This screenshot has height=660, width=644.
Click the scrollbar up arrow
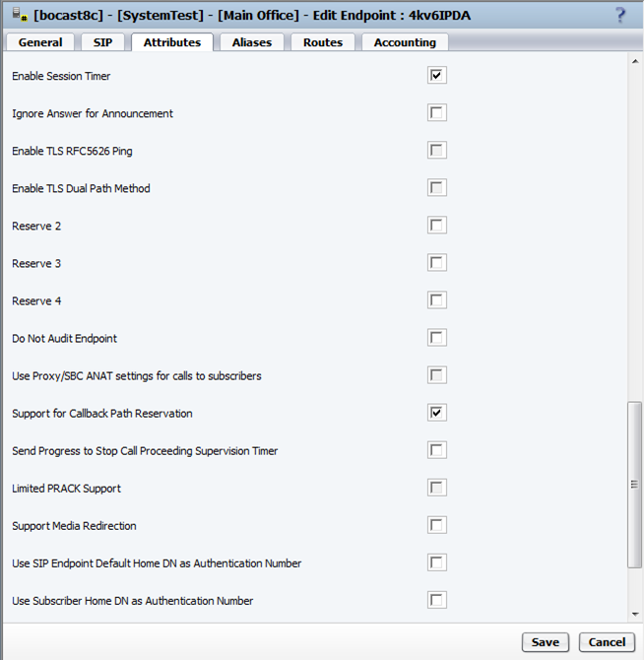(x=635, y=62)
